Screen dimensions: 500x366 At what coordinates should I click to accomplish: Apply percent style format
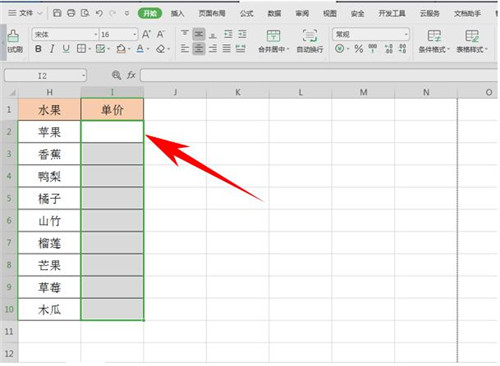point(359,49)
